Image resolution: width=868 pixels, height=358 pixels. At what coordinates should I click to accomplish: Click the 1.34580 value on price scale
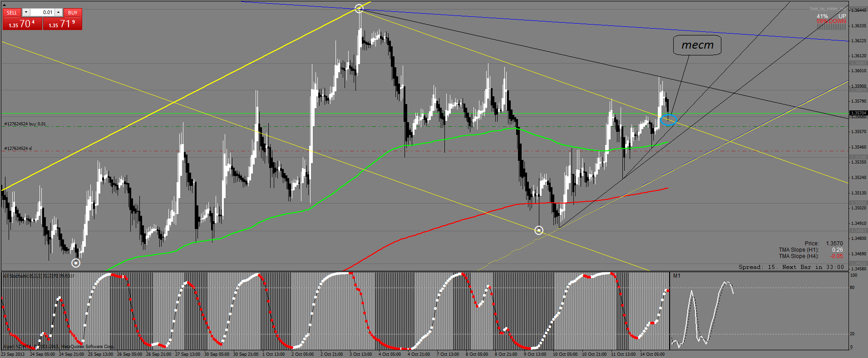[x=858, y=269]
